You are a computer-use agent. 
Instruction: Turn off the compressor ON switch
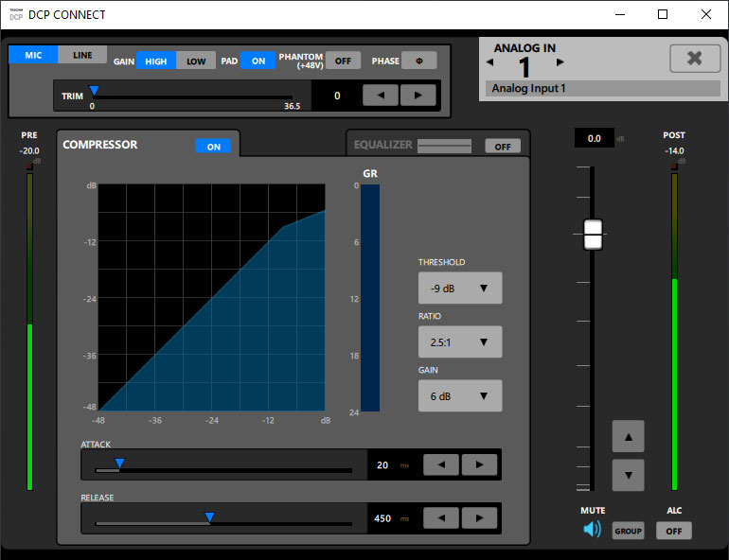[x=213, y=147]
